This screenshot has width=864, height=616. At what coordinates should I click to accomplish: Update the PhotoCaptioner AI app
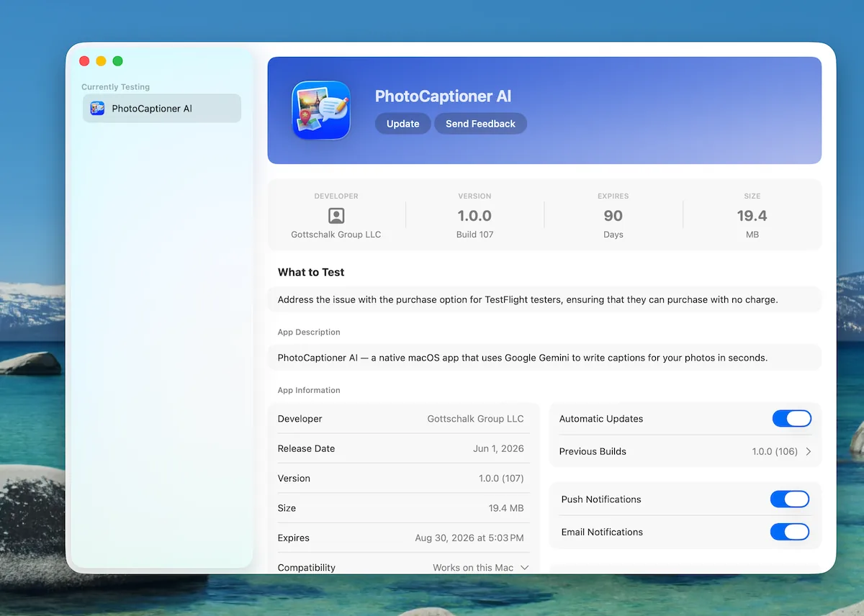tap(402, 124)
